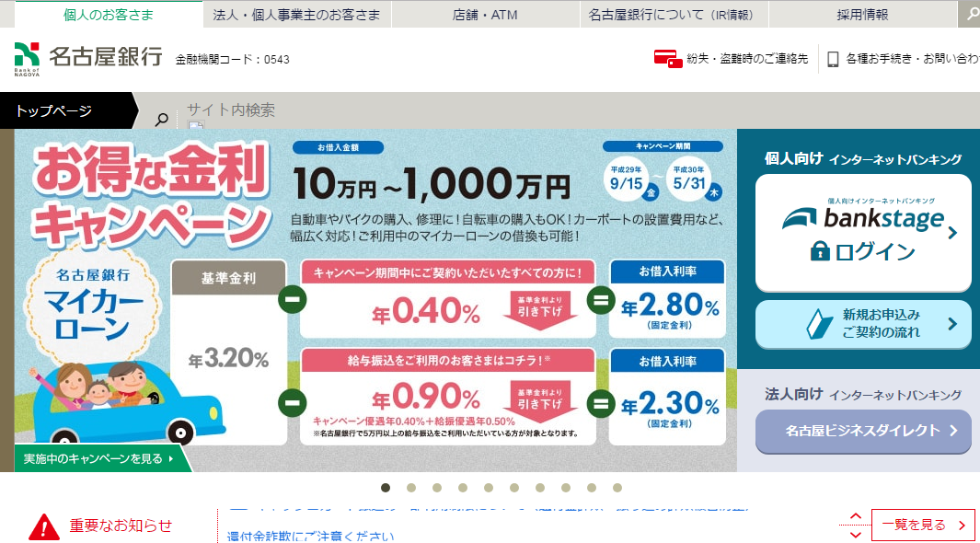
Task: Click the phone icon for 各種お手続き
Action: click(x=833, y=59)
